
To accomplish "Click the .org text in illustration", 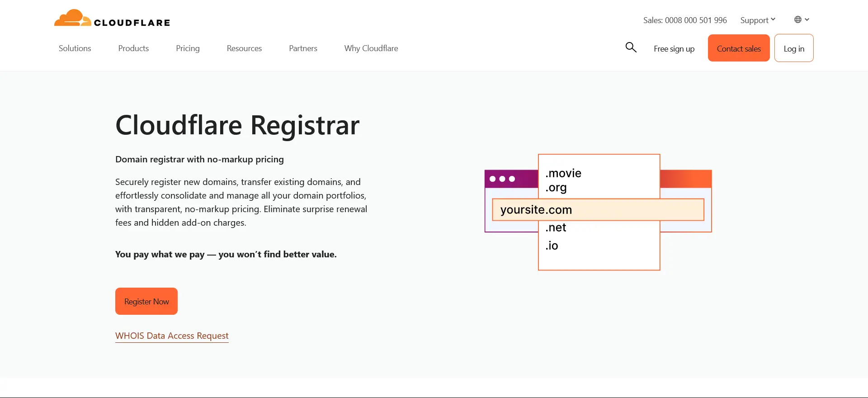I will (556, 188).
